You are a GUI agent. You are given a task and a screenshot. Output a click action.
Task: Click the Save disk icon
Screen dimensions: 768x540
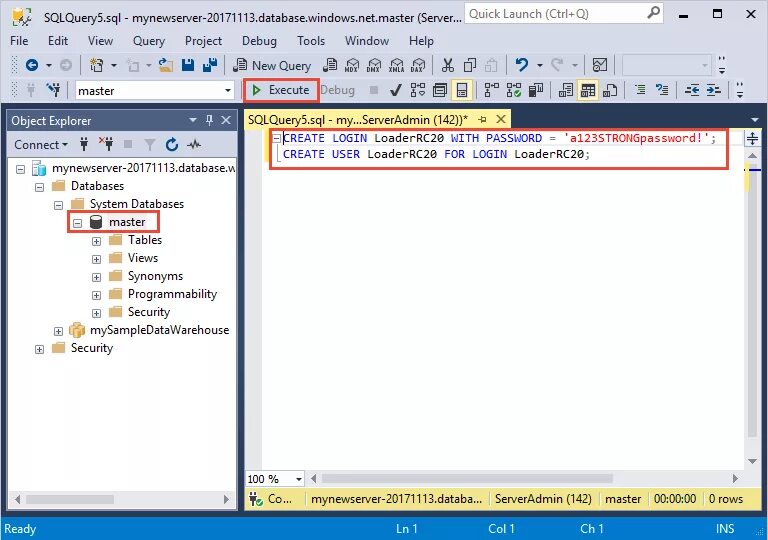[x=188, y=65]
